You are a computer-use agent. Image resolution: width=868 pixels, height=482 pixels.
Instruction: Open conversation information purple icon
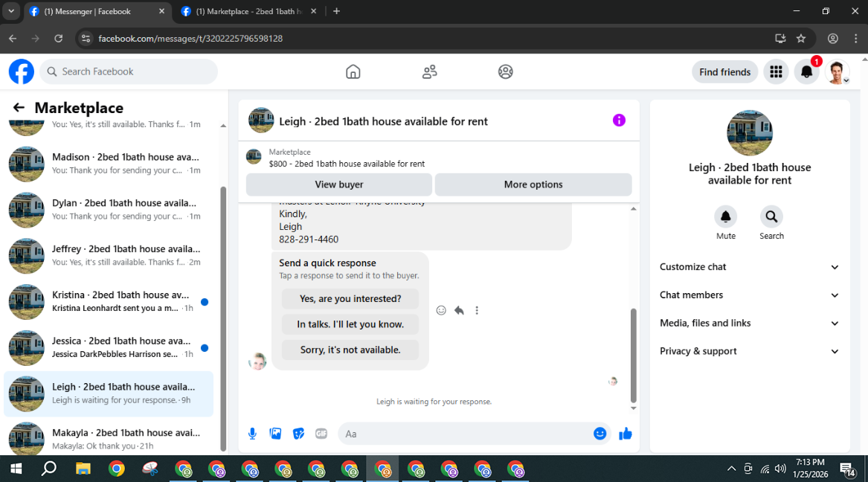click(619, 120)
